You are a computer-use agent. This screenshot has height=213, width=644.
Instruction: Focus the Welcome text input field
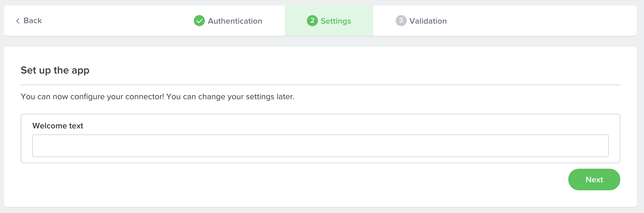point(320,146)
